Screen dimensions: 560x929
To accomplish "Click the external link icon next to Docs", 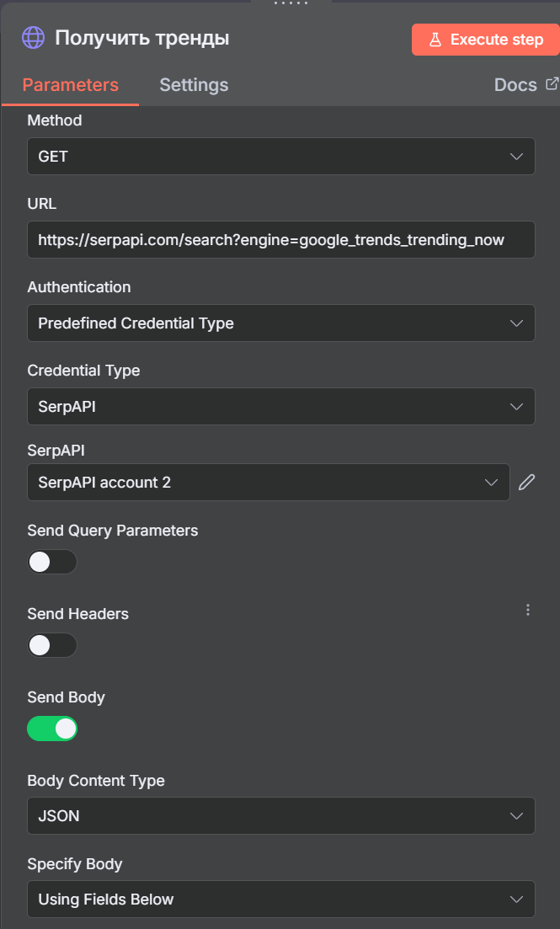I will 552,83.
